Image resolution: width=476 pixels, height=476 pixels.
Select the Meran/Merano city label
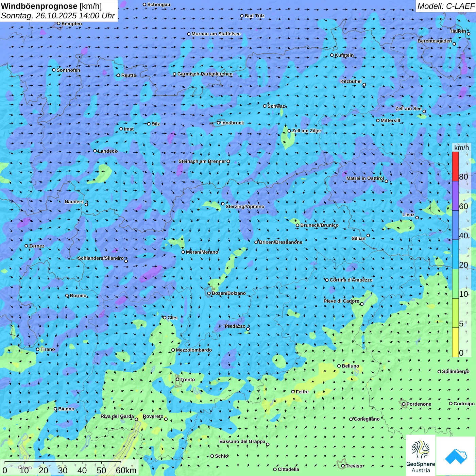202,252
